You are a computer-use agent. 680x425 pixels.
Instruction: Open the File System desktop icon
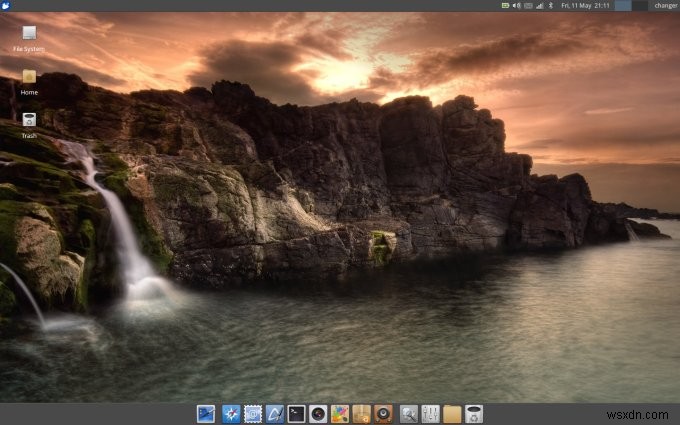29,34
